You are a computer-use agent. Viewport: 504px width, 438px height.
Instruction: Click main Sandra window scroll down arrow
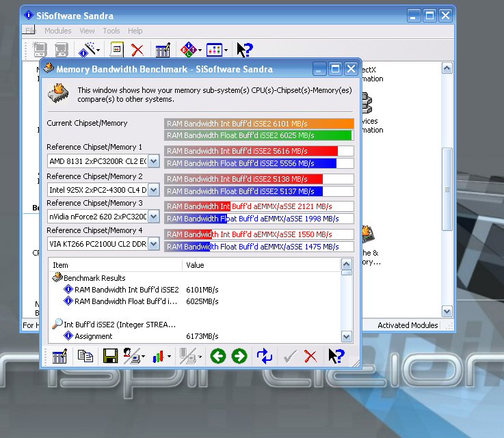(x=447, y=311)
